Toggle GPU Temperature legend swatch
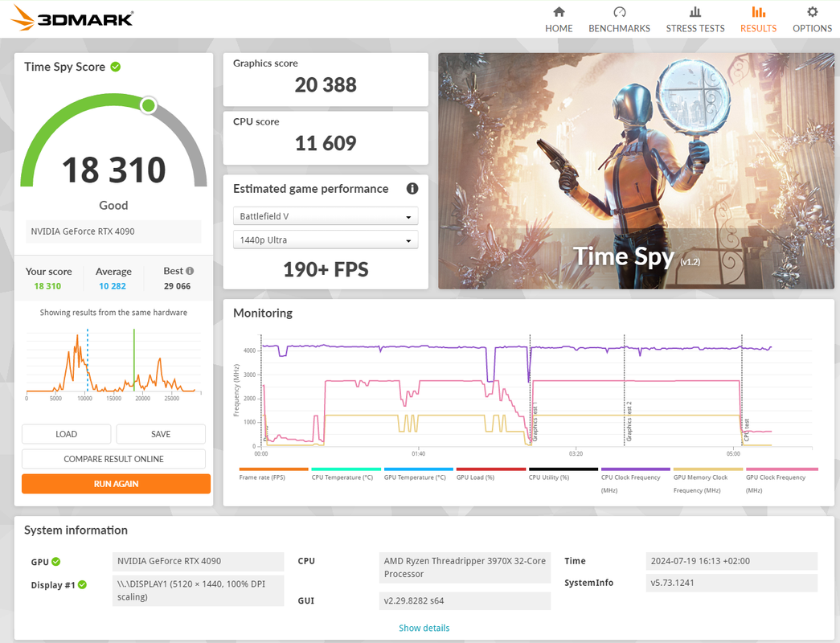 pos(419,469)
